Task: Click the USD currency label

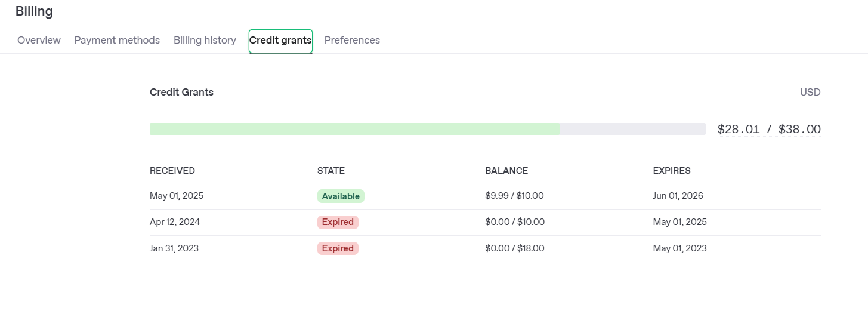Action: pos(810,93)
